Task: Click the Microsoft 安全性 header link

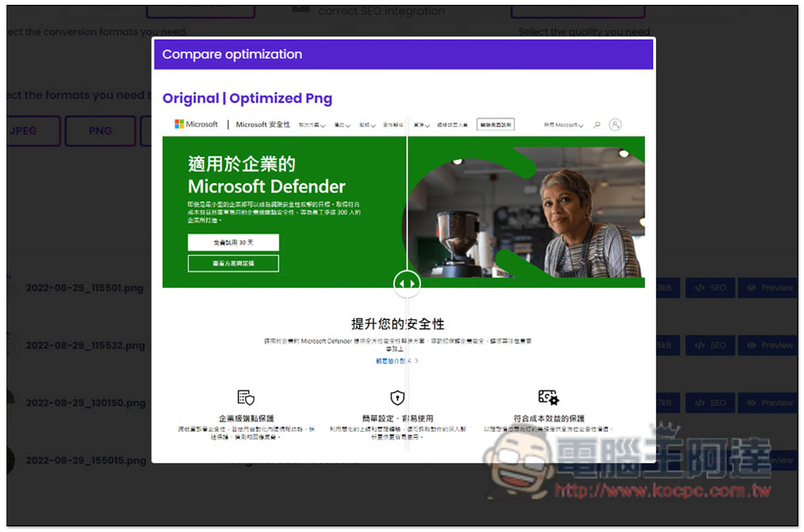Action: point(263,125)
